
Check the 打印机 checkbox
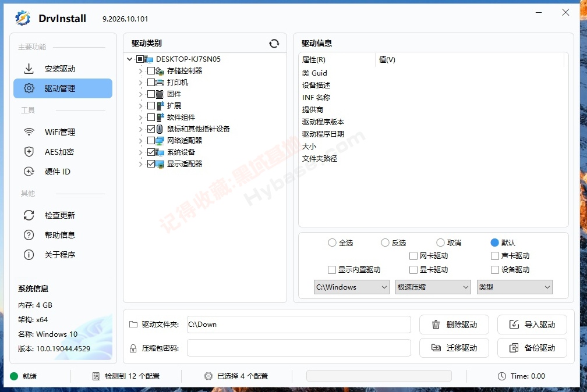(151, 82)
